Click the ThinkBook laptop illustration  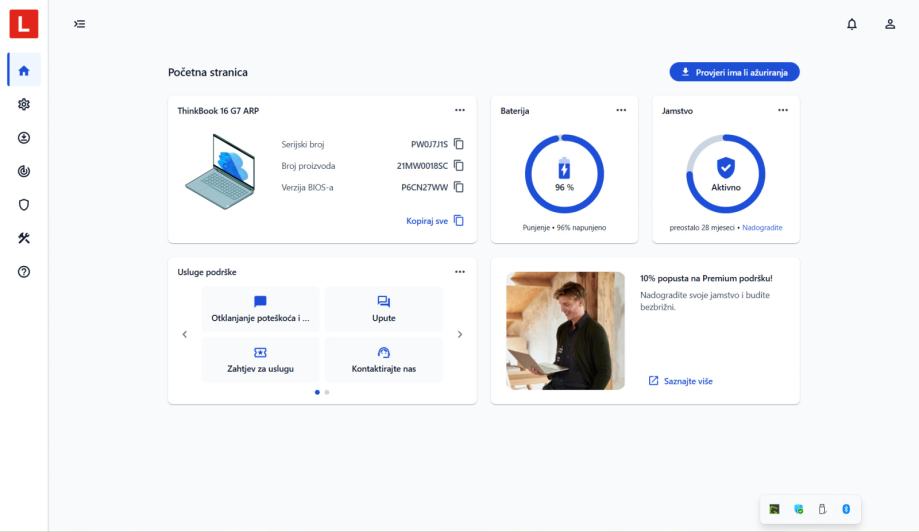pyautogui.click(x=220, y=171)
